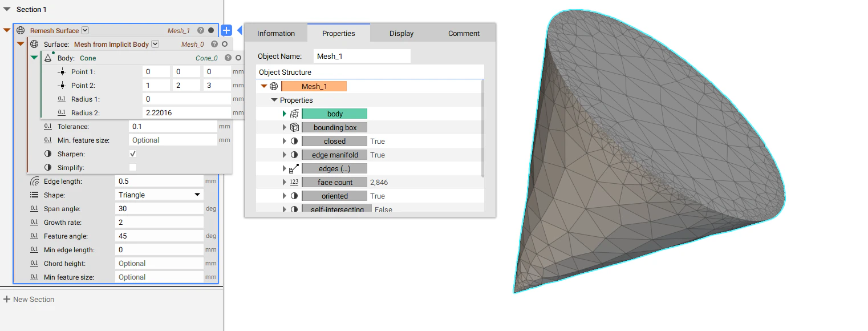Click the Object Structure scrollbar
The width and height of the screenshot is (868, 331).
483,128
